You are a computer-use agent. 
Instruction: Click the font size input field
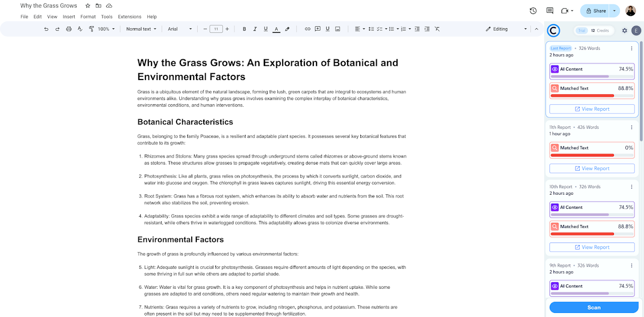coord(216,29)
